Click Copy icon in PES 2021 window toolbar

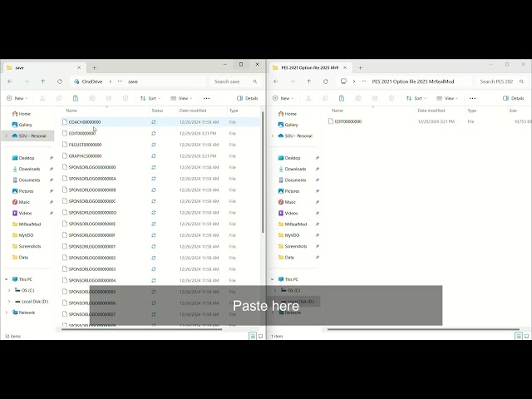tap(325, 98)
